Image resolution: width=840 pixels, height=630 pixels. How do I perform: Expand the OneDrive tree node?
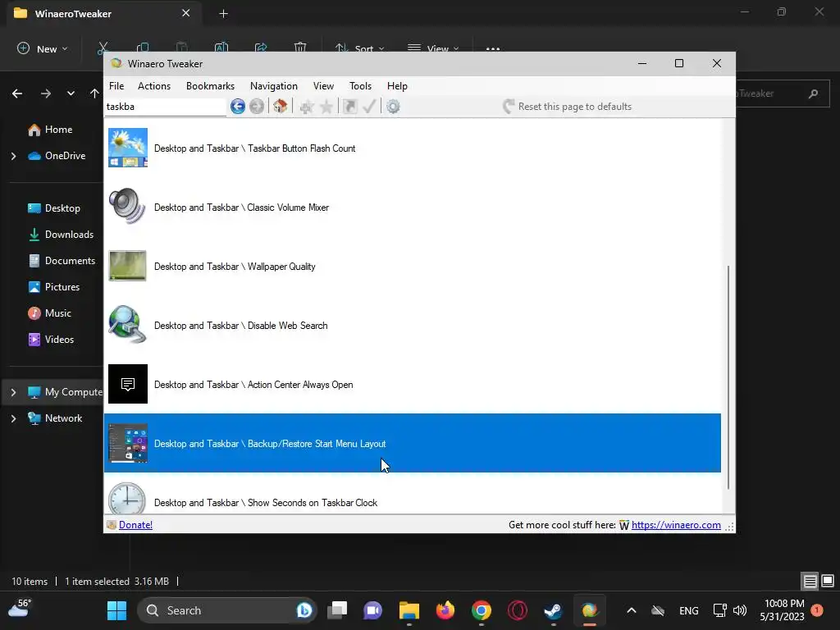[x=13, y=156]
